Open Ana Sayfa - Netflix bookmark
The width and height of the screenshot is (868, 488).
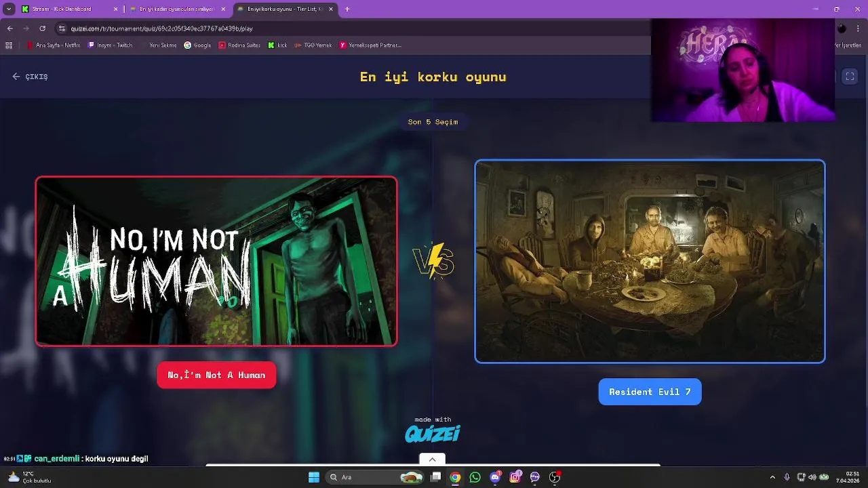[54, 45]
